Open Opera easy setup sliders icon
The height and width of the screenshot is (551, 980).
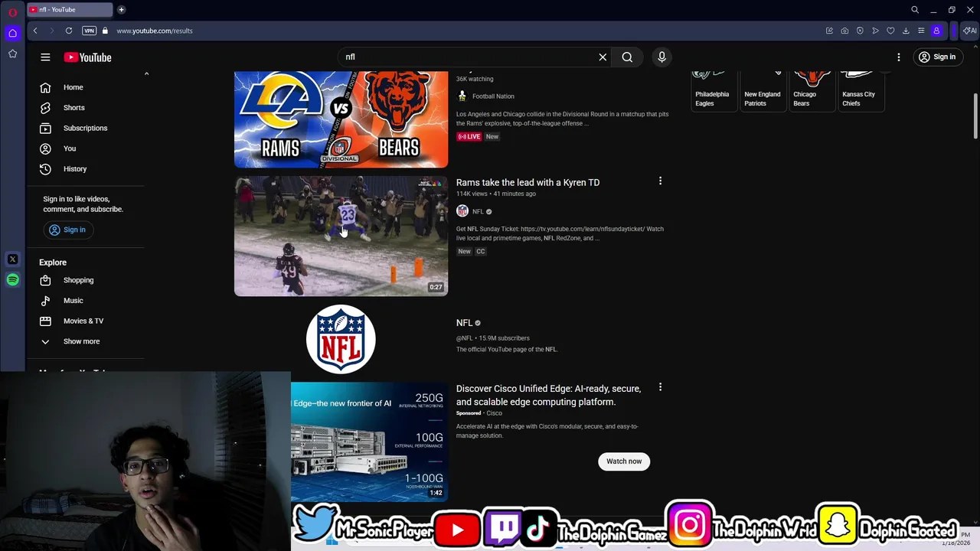pyautogui.click(x=921, y=31)
